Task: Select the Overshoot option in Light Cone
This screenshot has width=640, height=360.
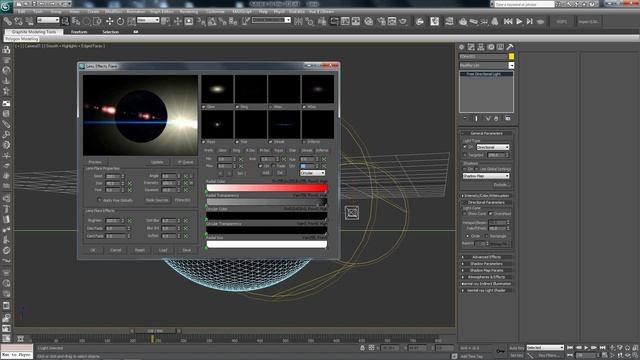Action: coord(491,214)
